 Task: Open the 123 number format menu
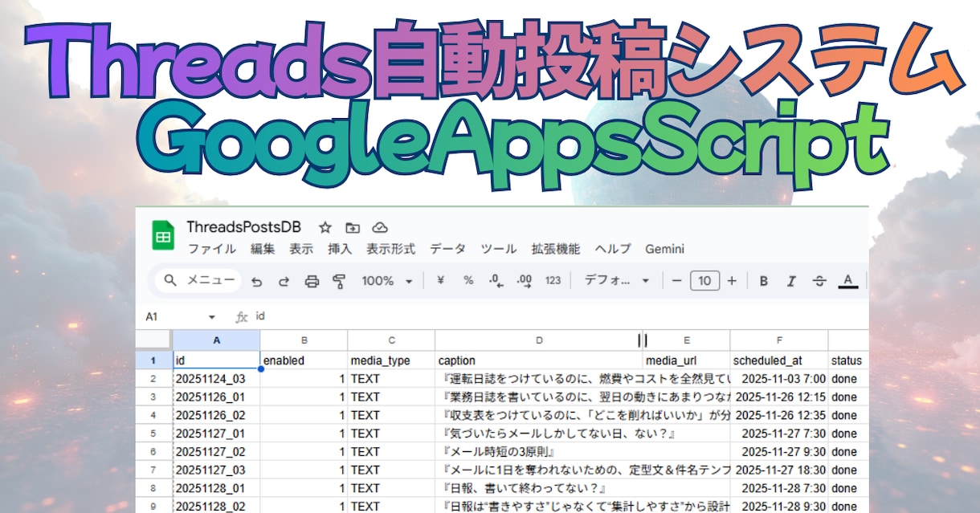pos(553,280)
